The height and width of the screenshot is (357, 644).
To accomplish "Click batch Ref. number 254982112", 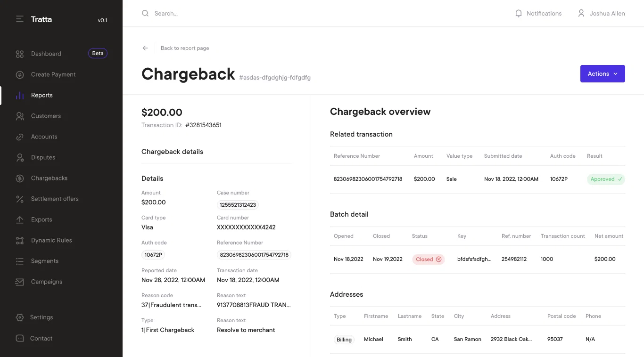I will (x=514, y=259).
